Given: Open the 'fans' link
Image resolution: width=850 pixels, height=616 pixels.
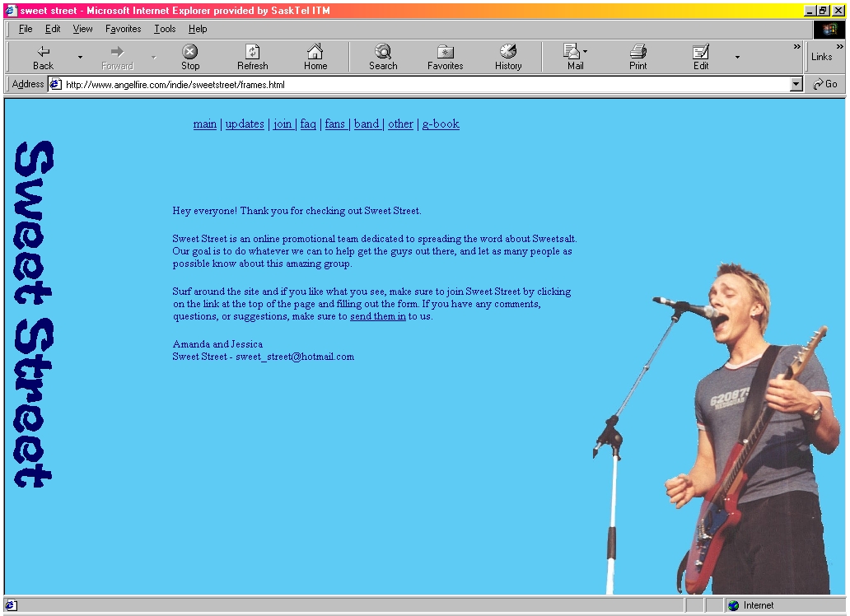Looking at the screenshot, I should click(x=335, y=124).
